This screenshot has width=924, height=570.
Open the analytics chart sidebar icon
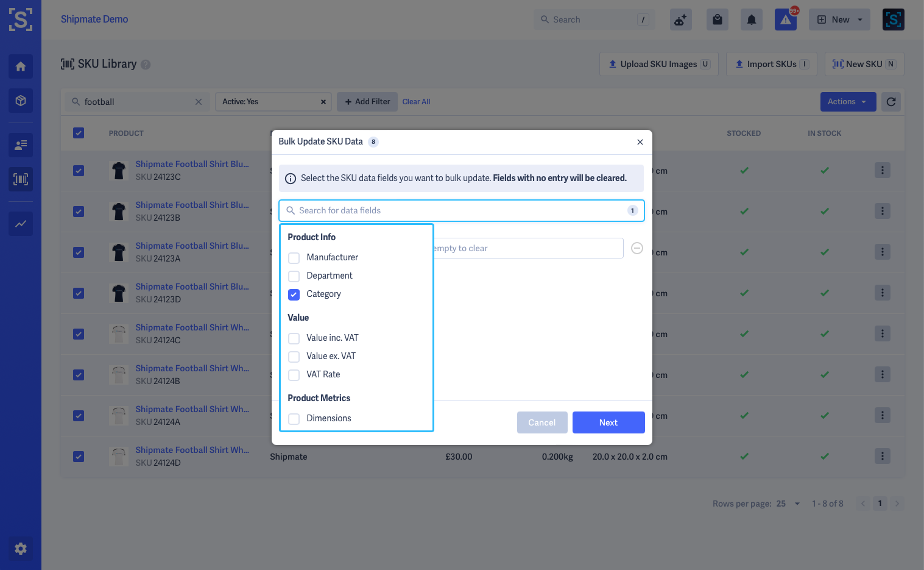click(x=21, y=224)
